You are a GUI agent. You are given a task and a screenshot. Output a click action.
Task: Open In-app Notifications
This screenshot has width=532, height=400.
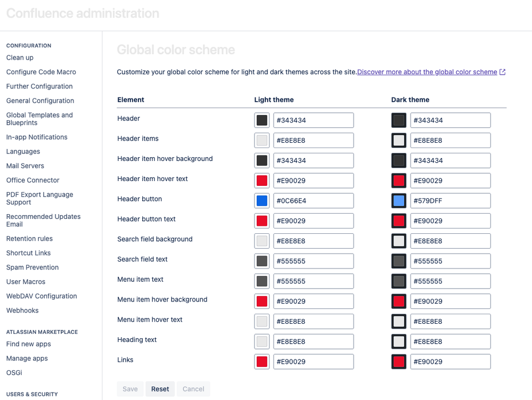37,137
